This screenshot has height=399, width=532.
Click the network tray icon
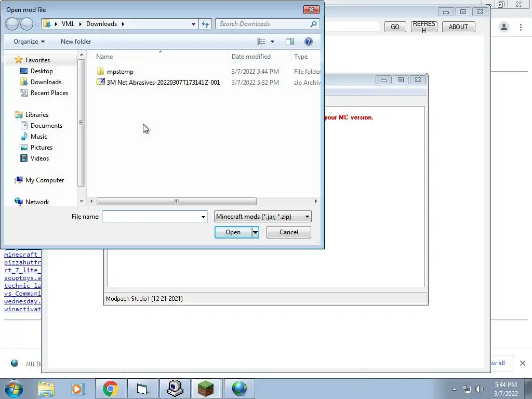click(x=467, y=389)
